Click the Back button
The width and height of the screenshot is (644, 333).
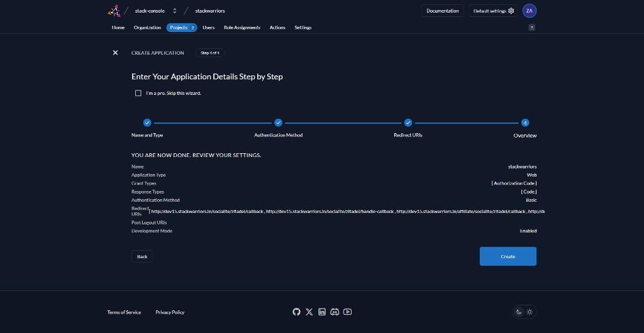(x=142, y=256)
